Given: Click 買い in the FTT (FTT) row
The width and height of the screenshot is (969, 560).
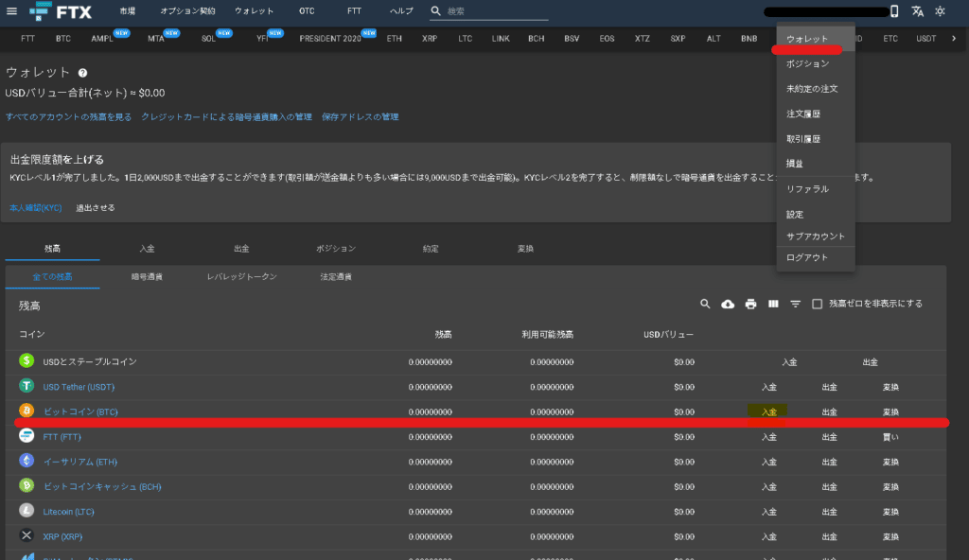Looking at the screenshot, I should (x=890, y=437).
